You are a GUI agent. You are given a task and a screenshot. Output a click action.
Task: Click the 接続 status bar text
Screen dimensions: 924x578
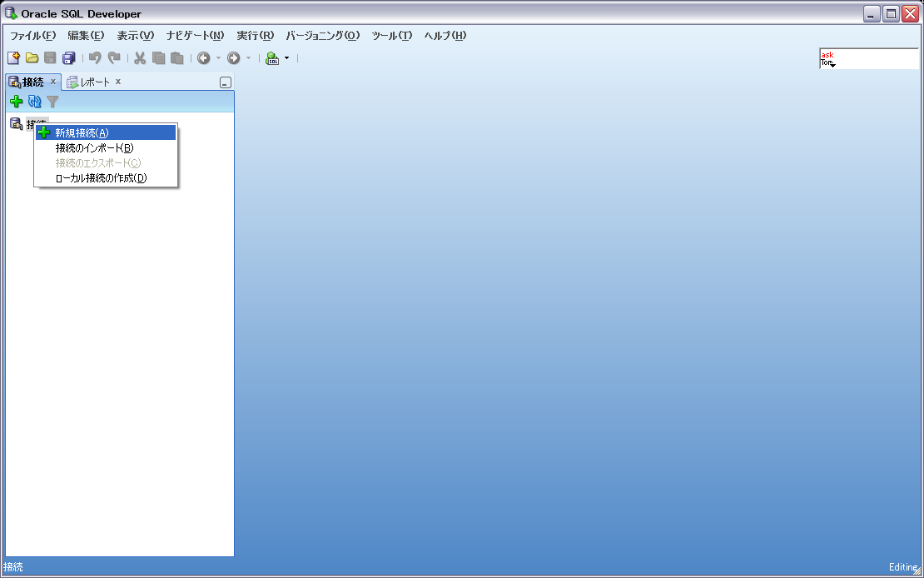coord(13,567)
